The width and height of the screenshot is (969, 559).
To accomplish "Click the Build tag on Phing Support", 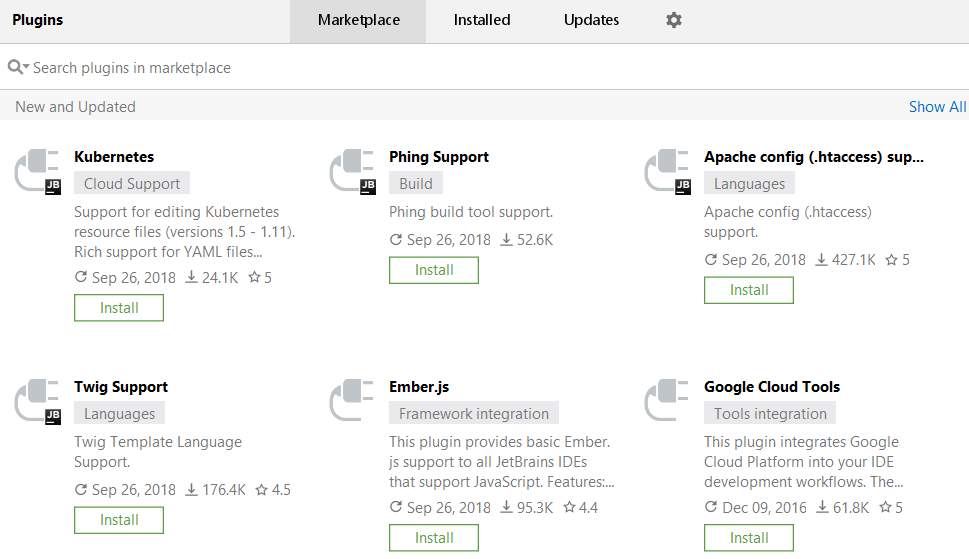I will point(416,183).
